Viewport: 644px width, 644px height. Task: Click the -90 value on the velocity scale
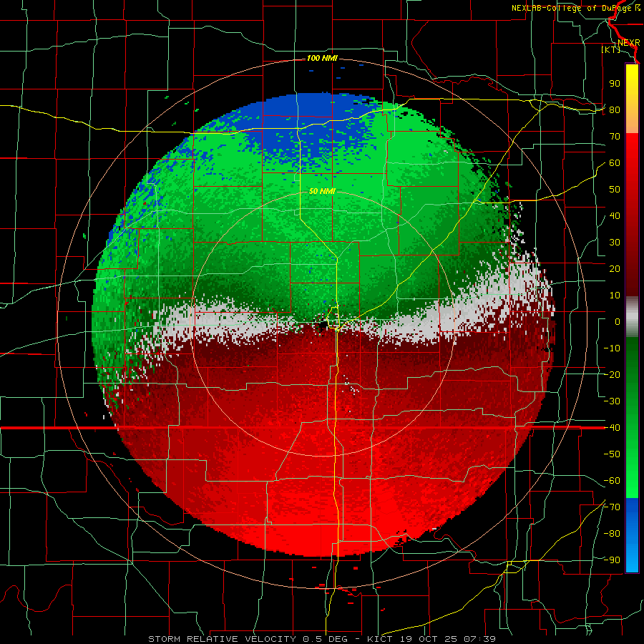(x=612, y=560)
